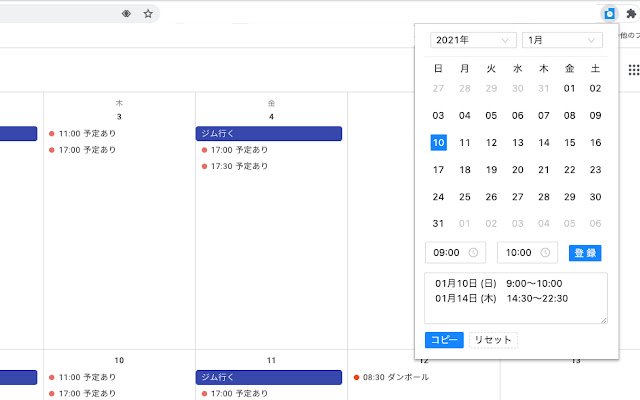
Task: Pick date 15 in the picker
Action: pyautogui.click(x=570, y=142)
